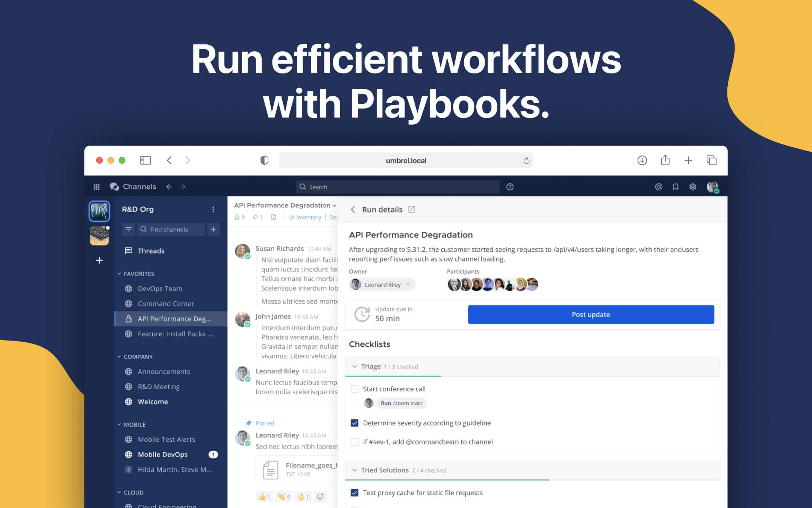The height and width of the screenshot is (508, 812).
Task: Click the help question mark icon
Action: pyautogui.click(x=510, y=187)
